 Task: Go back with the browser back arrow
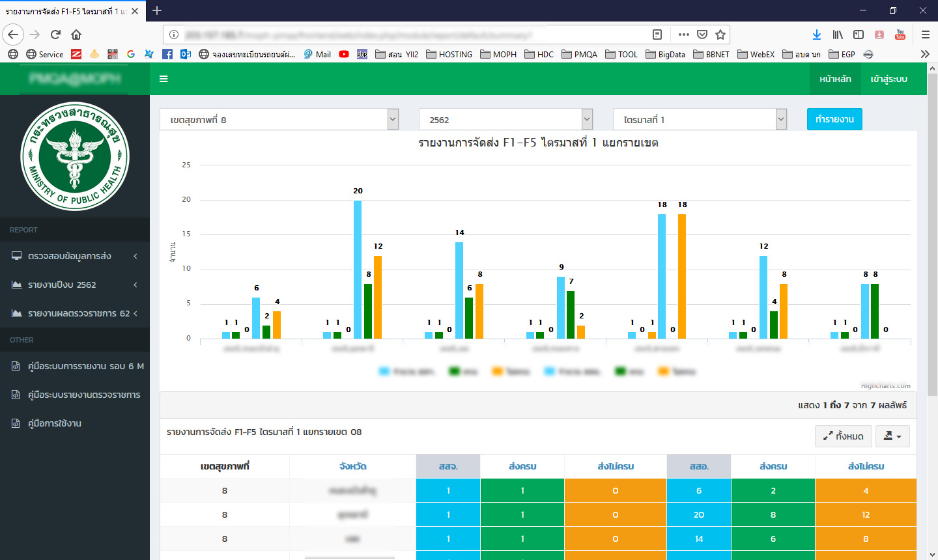(x=13, y=35)
